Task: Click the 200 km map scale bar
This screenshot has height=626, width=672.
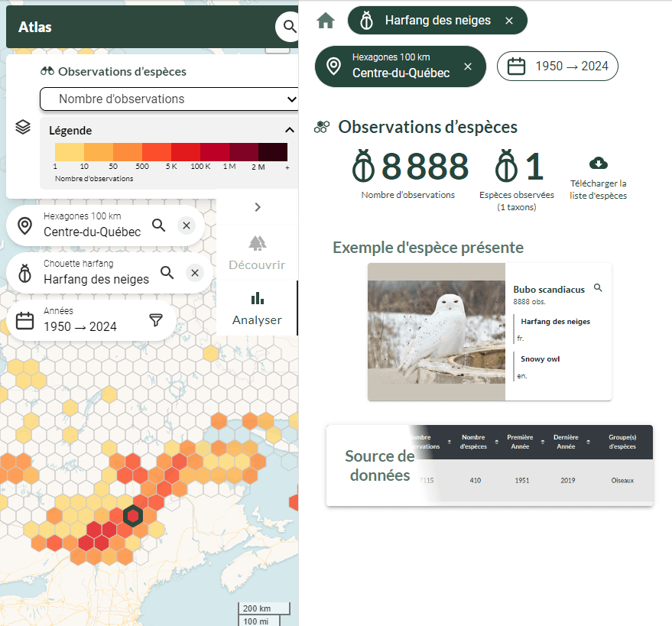Action: 264,608
